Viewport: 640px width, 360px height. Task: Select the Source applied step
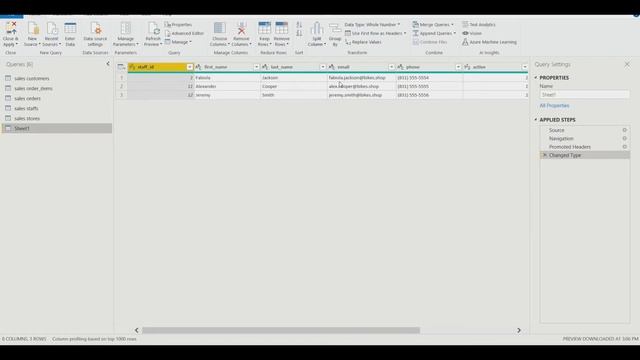[x=584, y=130]
